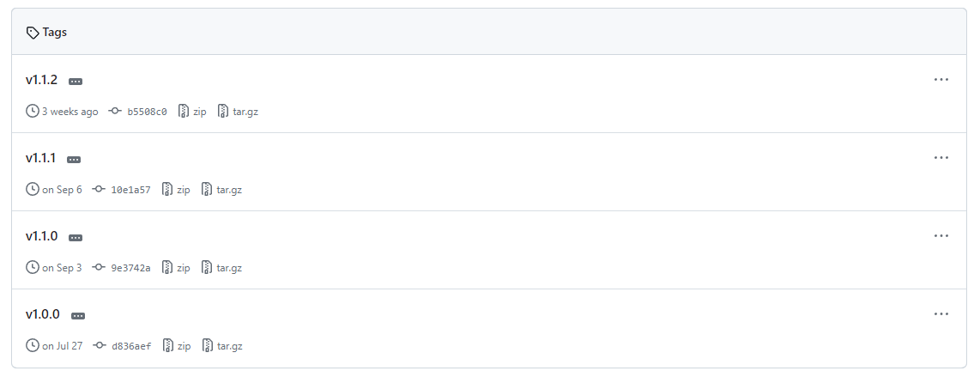The height and width of the screenshot is (377, 980).
Task: Expand v1.1.0 tag message ellipsis button
Action: pos(76,238)
